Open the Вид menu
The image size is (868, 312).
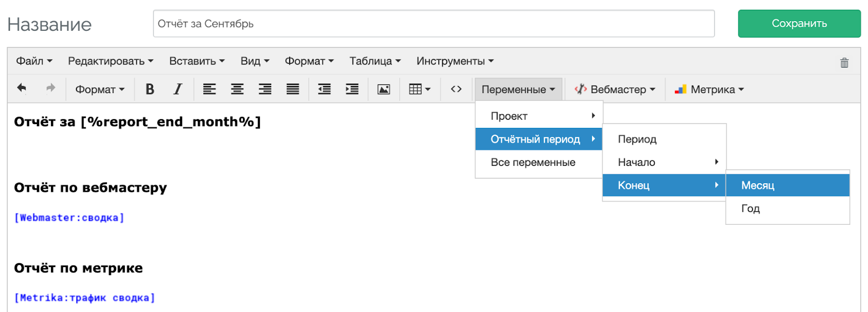point(255,61)
